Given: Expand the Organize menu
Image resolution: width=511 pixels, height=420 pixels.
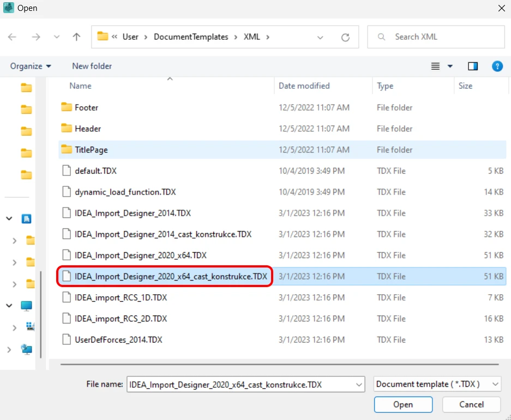Looking at the screenshot, I should [31, 66].
